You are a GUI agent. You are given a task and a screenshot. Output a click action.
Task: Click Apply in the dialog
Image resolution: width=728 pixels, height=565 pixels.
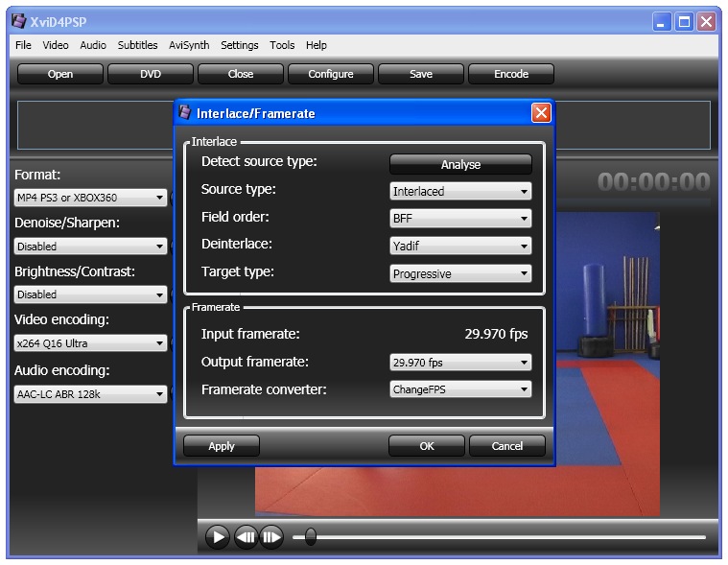[x=222, y=446]
